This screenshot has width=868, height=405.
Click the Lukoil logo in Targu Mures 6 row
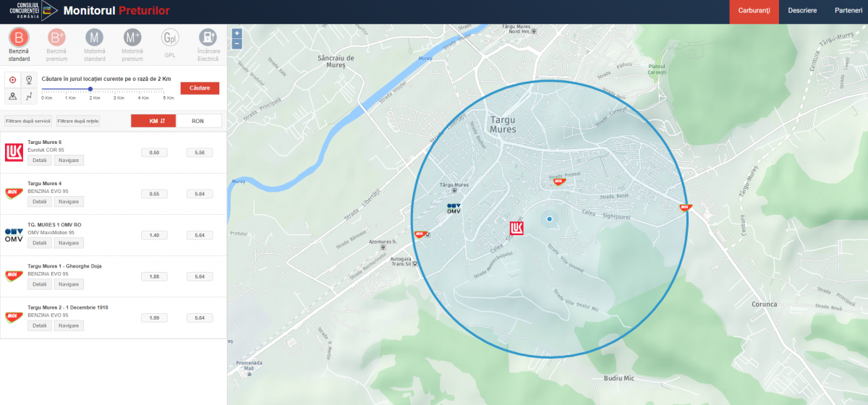(x=14, y=152)
